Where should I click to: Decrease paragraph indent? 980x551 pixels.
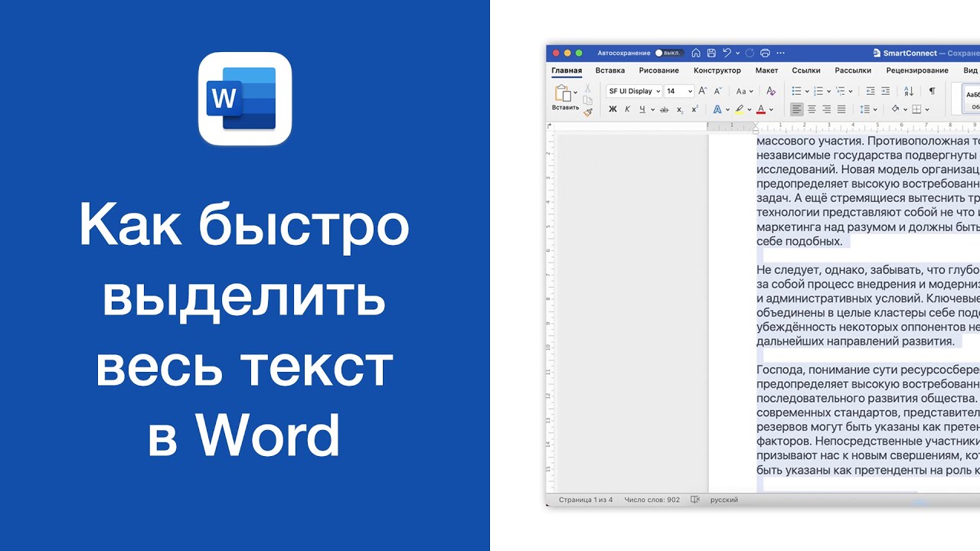pyautogui.click(x=871, y=91)
